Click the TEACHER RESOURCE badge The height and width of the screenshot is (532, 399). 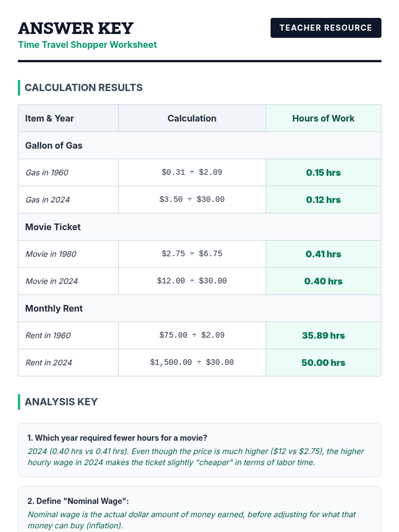pyautogui.click(x=326, y=28)
